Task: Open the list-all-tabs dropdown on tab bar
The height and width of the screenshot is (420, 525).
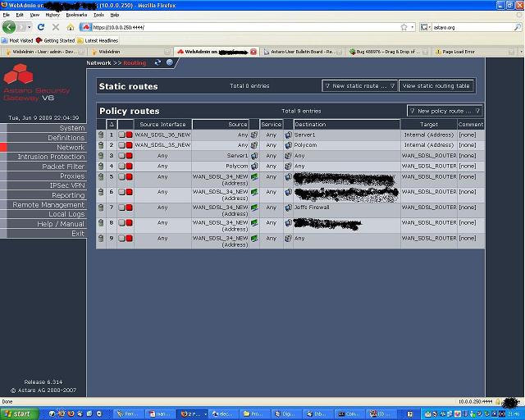Action: point(522,52)
